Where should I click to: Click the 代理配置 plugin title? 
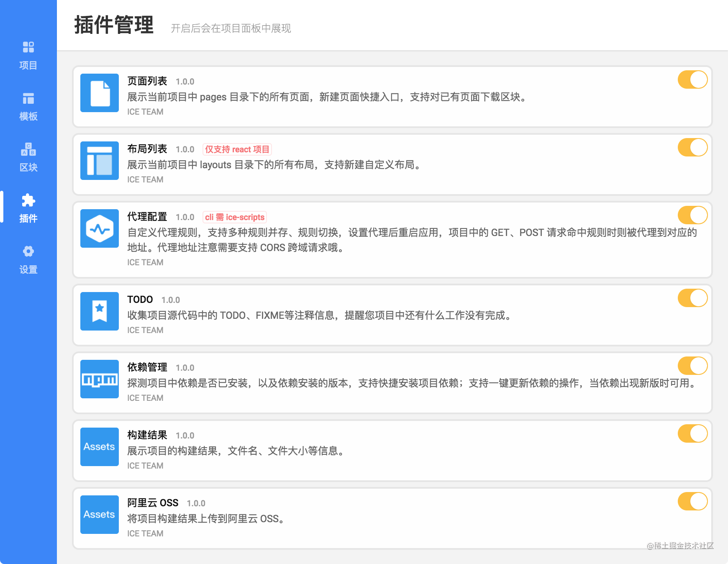[x=147, y=216]
